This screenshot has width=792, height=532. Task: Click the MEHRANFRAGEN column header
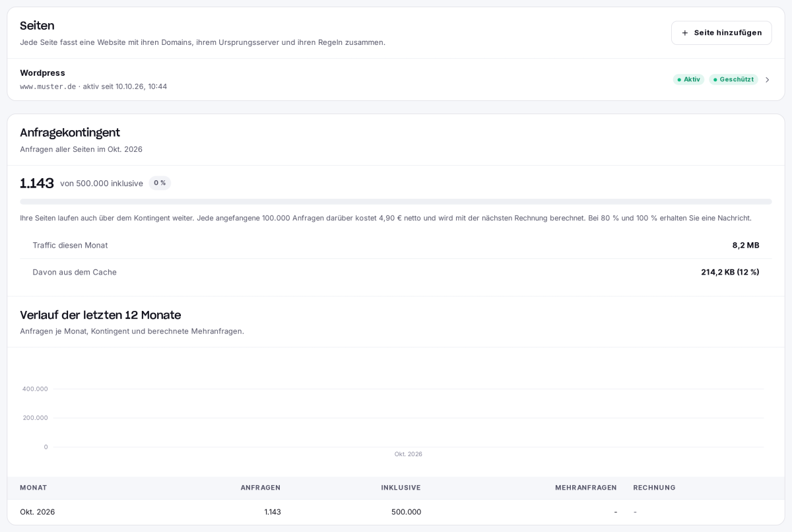(x=586, y=488)
